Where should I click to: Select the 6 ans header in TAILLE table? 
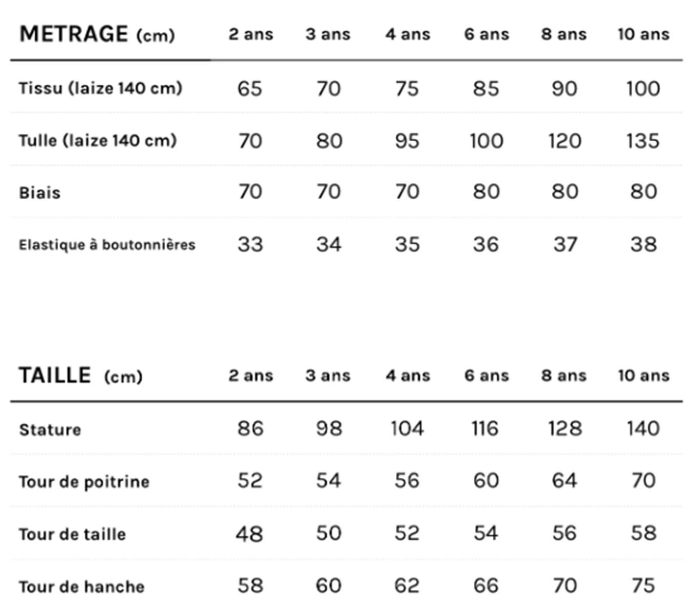coord(486,376)
